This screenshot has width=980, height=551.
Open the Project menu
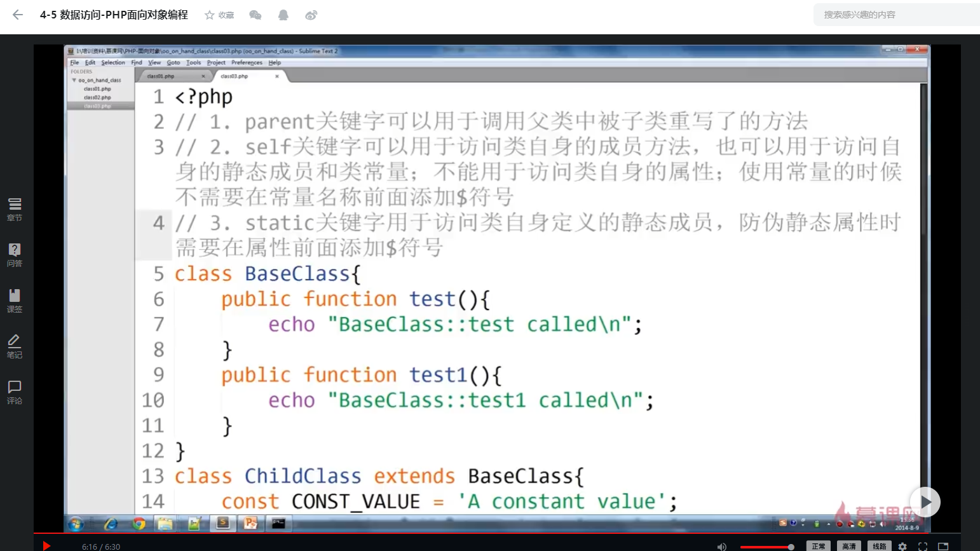(216, 62)
